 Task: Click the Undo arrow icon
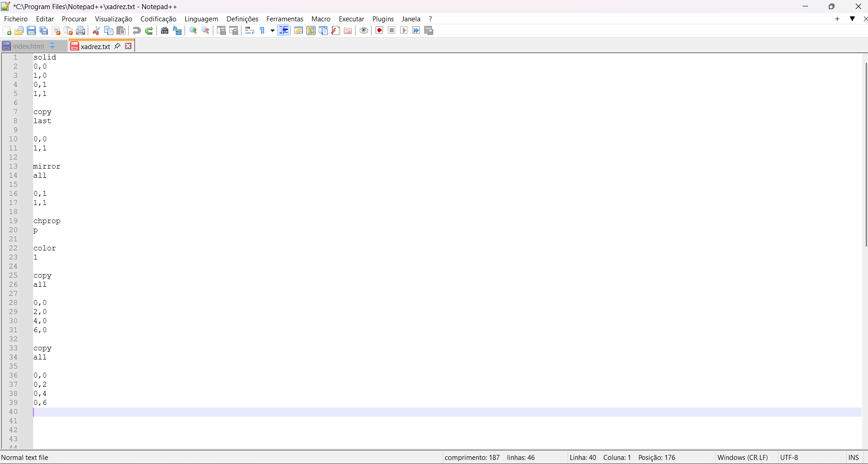[136, 30]
